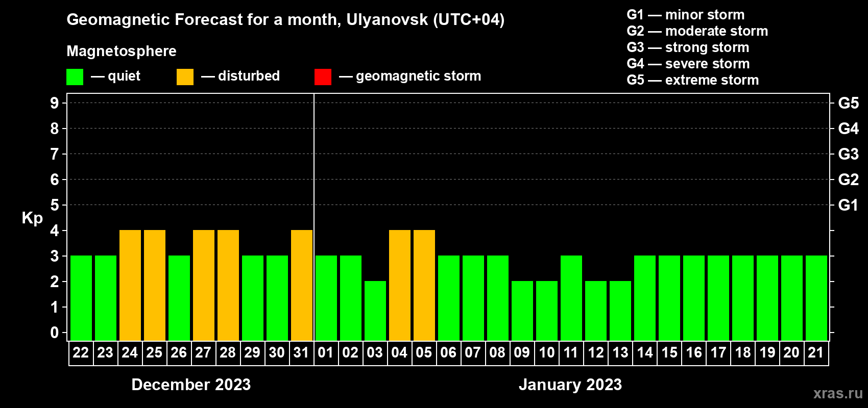Click the Kp axis label
Screen dimensions: 868x408
[x=32, y=218]
